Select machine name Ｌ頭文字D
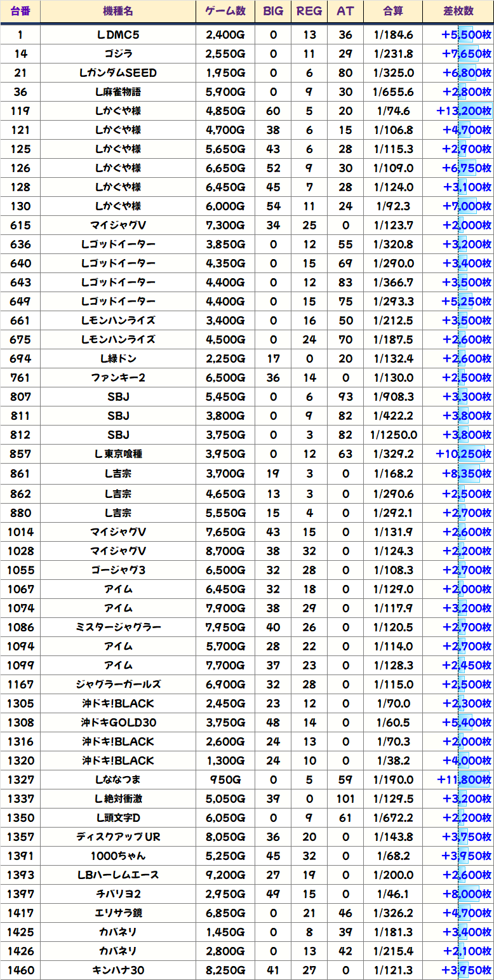 (118, 817)
